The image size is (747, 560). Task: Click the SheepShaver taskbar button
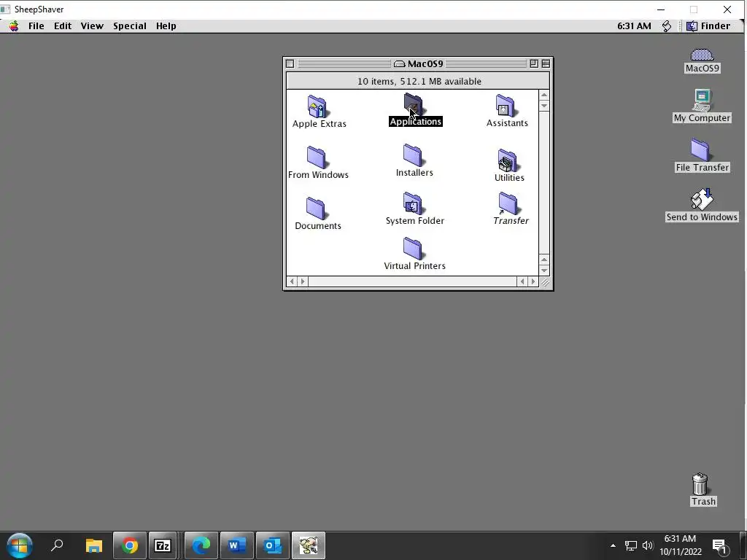tap(309, 545)
